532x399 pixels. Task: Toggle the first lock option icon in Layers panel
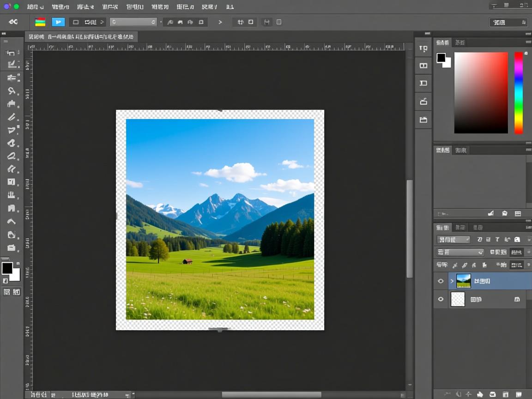pyautogui.click(x=455, y=265)
